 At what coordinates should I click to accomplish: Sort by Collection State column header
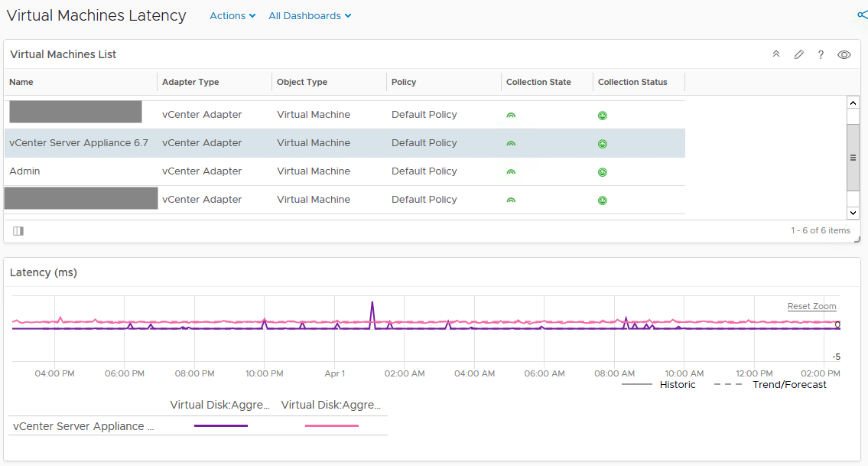coord(538,82)
